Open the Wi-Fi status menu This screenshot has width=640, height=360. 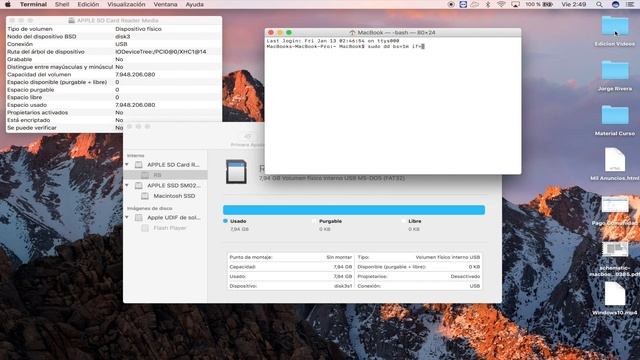coord(501,4)
